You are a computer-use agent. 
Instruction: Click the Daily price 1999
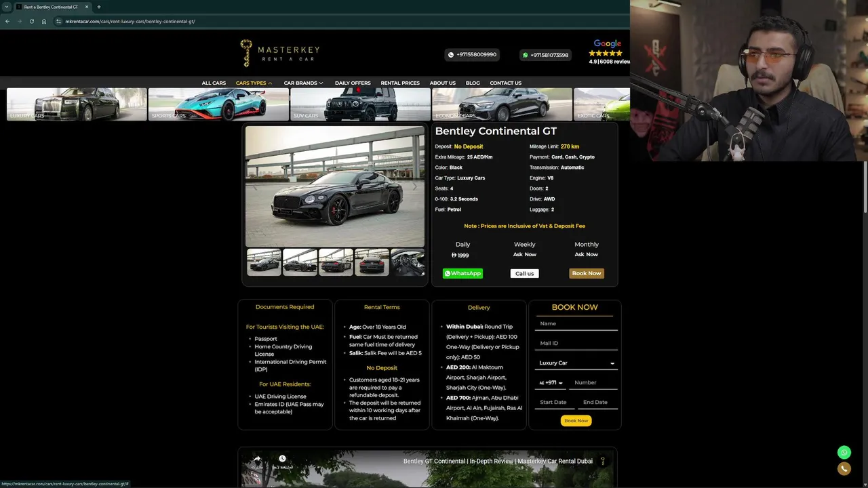coord(460,255)
